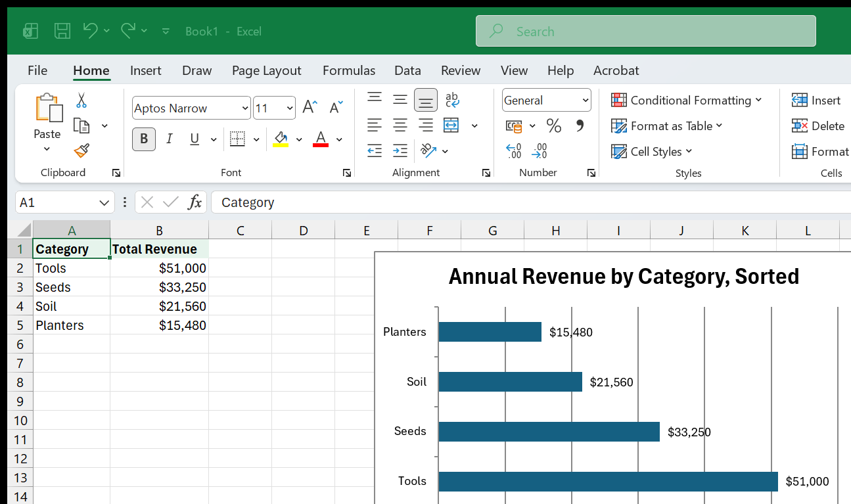Screen dimensions: 851x504
Task: Open the text Orientation tool
Action: tap(428, 150)
